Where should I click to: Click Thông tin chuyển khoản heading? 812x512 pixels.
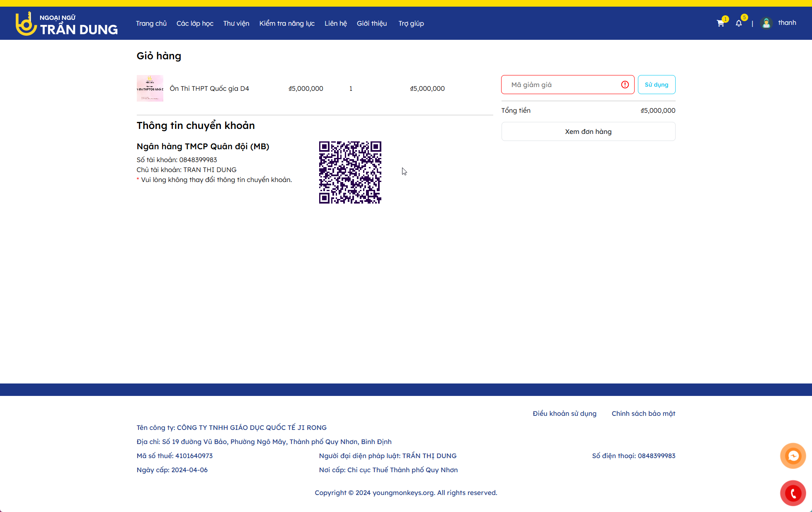196,126
